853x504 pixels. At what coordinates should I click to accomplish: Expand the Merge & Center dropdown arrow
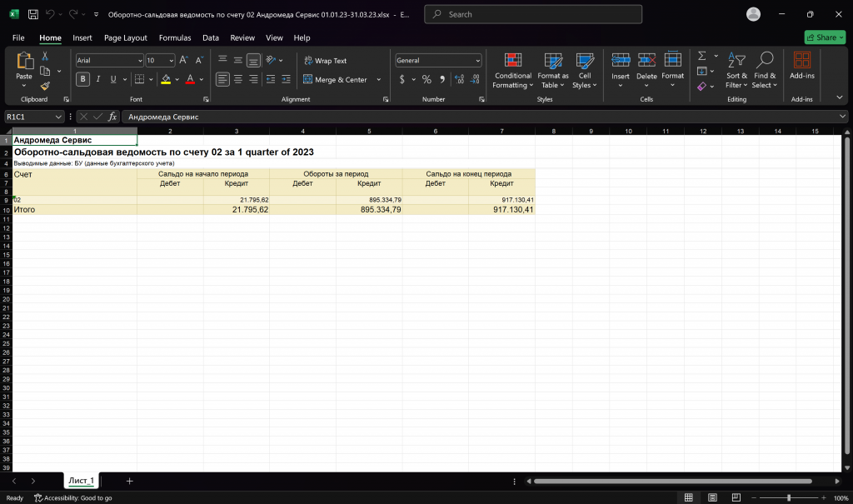tap(379, 79)
